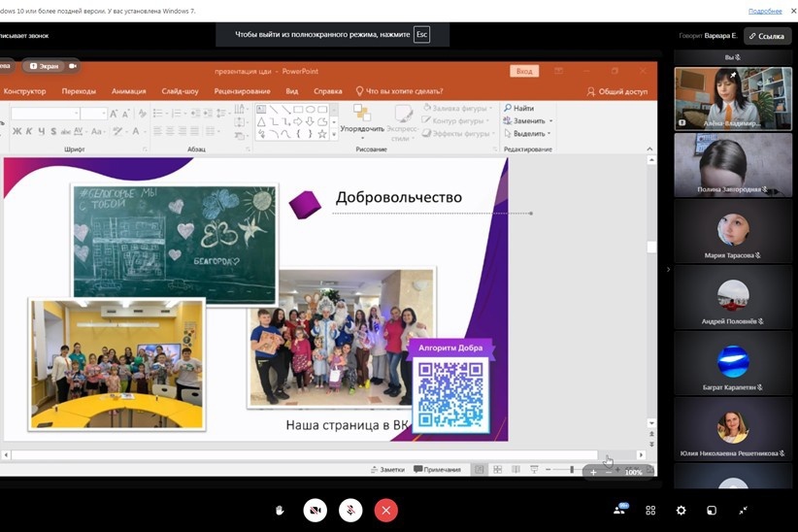Toggle strikethrough abc formatting
The height and width of the screenshot is (532, 798).
point(66,131)
